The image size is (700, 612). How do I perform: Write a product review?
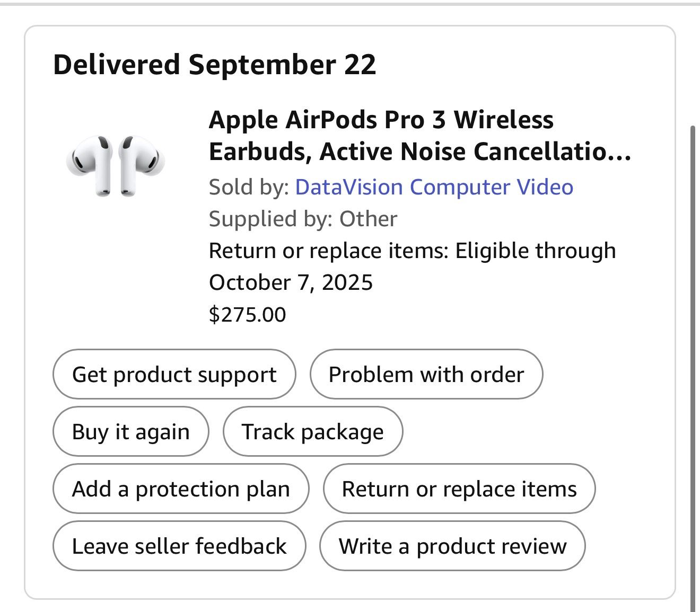click(452, 546)
